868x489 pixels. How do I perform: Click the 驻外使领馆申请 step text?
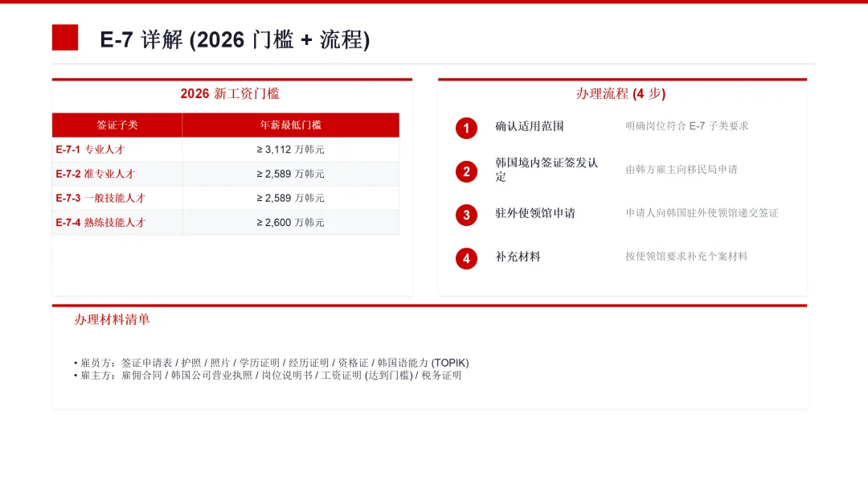pyautogui.click(x=534, y=213)
